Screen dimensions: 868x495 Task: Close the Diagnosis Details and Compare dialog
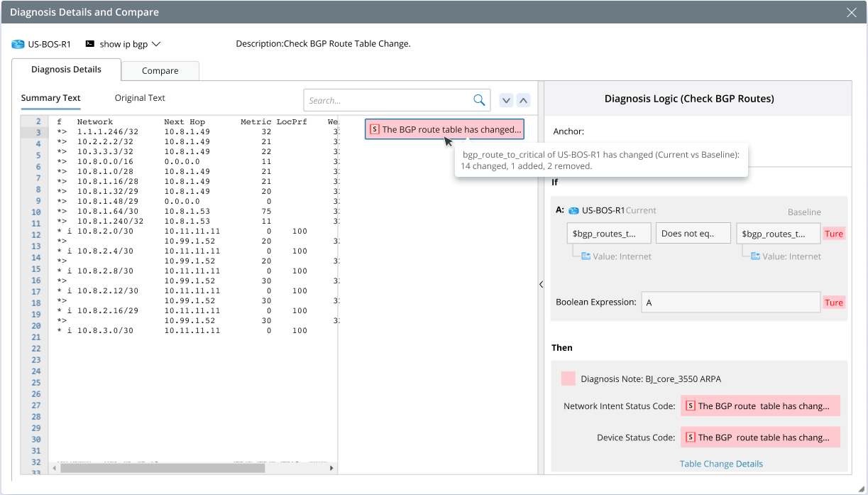pos(852,12)
